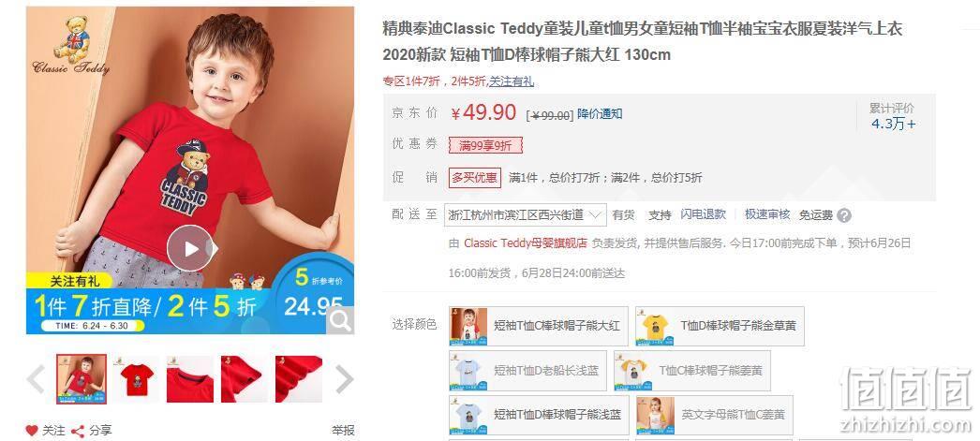Open the Classic Teddy logo on image
The width and height of the screenshot is (980, 441).
click(x=70, y=46)
